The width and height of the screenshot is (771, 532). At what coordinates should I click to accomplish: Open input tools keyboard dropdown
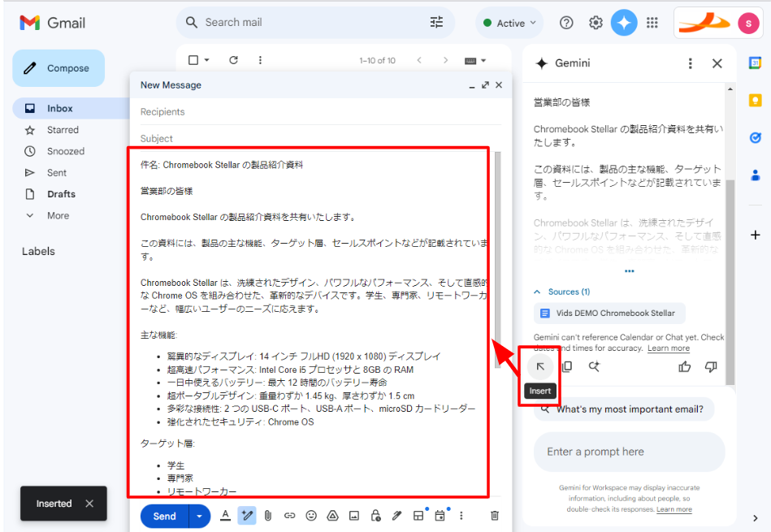(x=475, y=60)
